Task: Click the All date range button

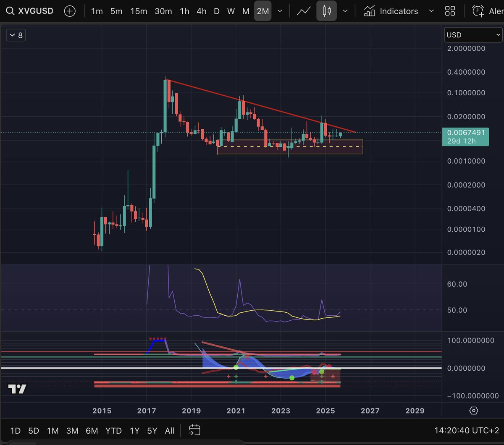Action: click(170, 430)
